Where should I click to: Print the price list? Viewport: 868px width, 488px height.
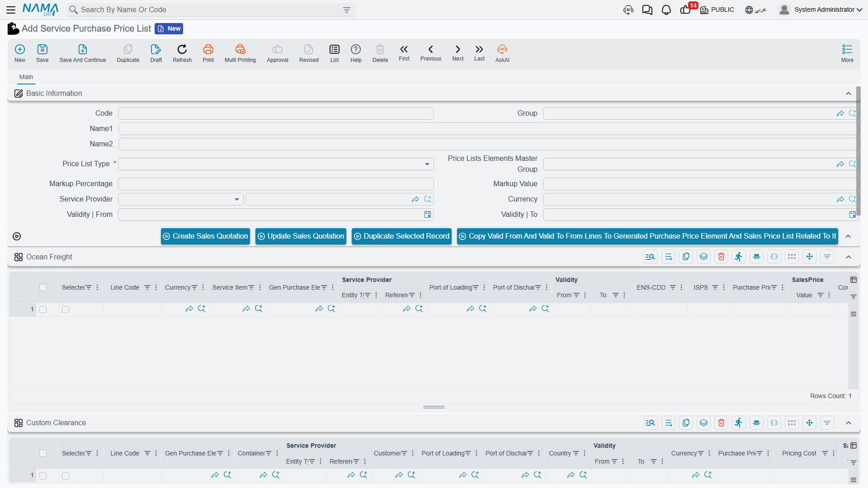coord(208,53)
